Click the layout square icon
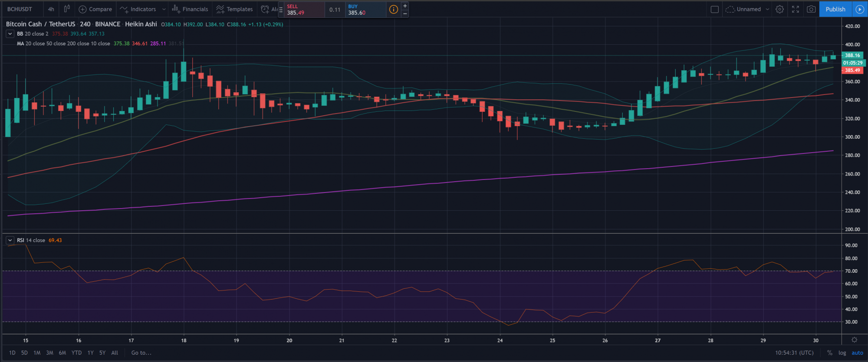This screenshot has width=868, height=362. pos(714,9)
